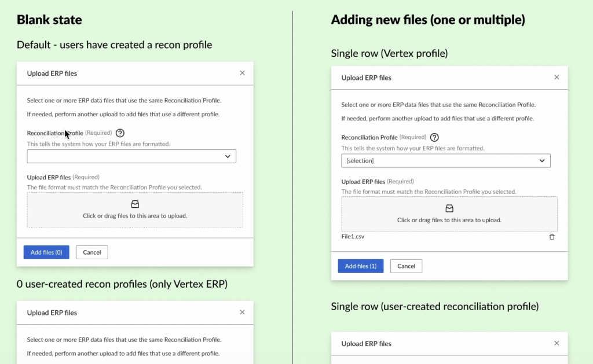The width and height of the screenshot is (593, 364).
Task: Delete File1.csv using the trash icon
Action: pos(552,237)
